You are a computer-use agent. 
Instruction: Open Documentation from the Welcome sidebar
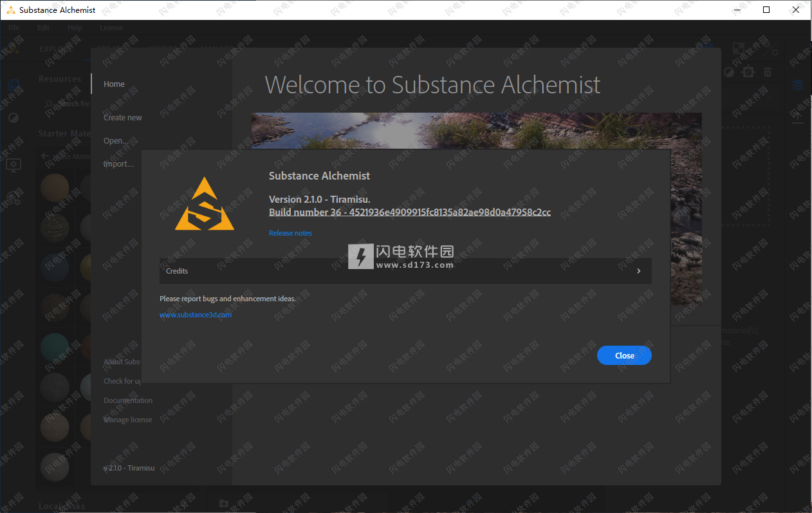128,400
